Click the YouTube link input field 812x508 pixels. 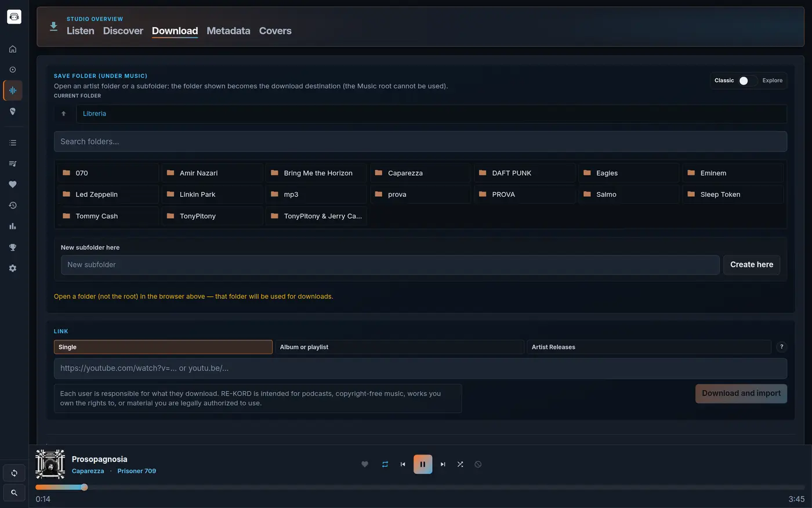point(420,369)
